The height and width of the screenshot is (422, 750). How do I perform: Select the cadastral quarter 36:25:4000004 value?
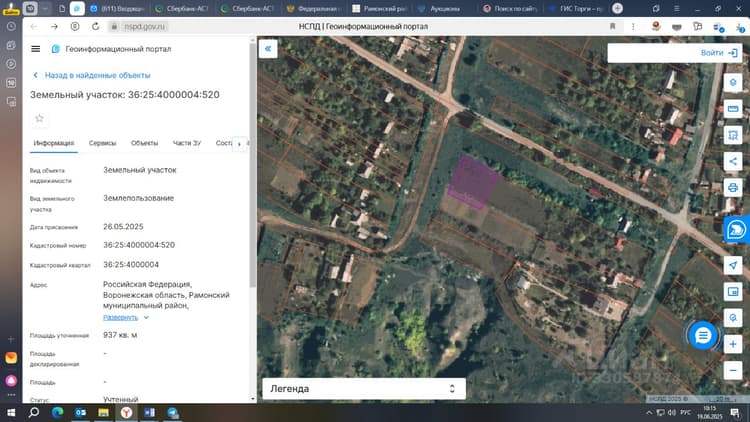tap(131, 265)
